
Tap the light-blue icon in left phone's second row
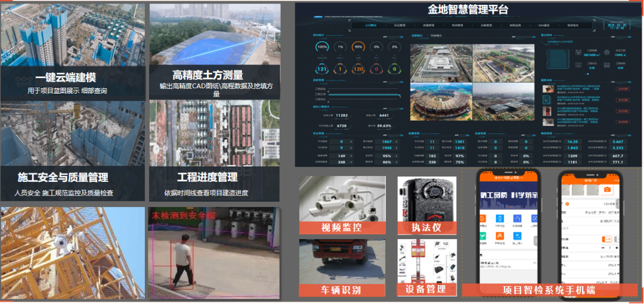(518, 236)
